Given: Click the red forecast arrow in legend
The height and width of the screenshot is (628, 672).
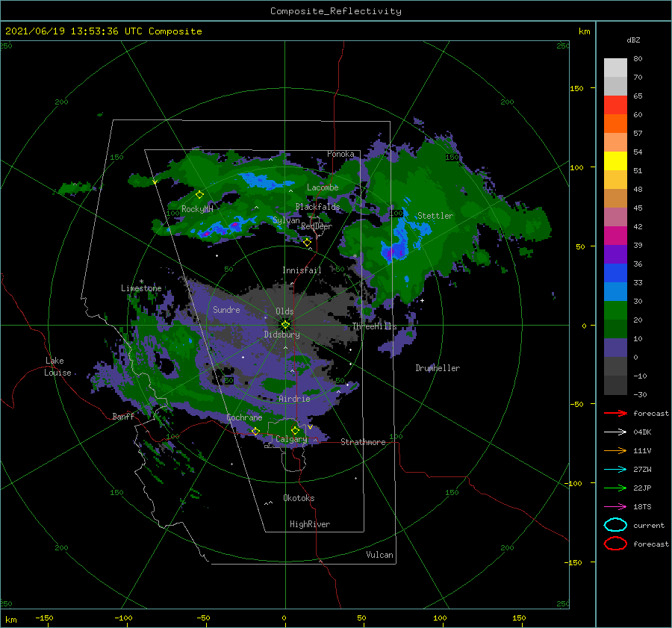Looking at the screenshot, I should pos(615,413).
